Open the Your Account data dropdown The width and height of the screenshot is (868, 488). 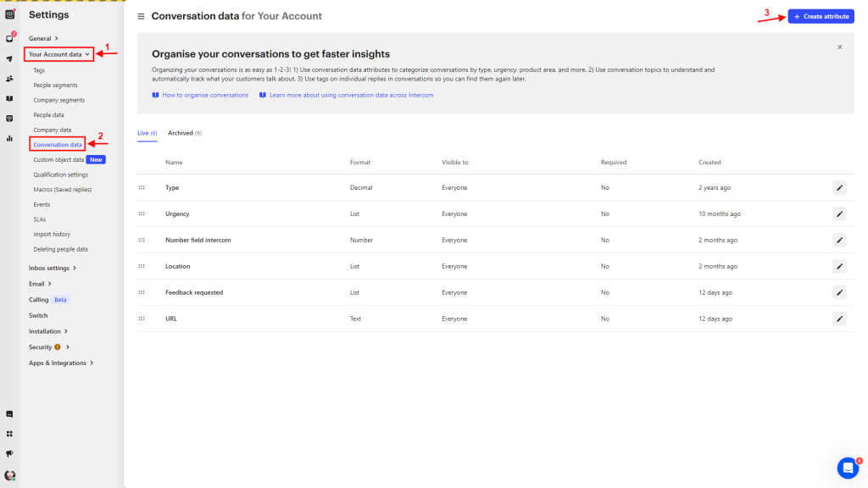pos(58,53)
